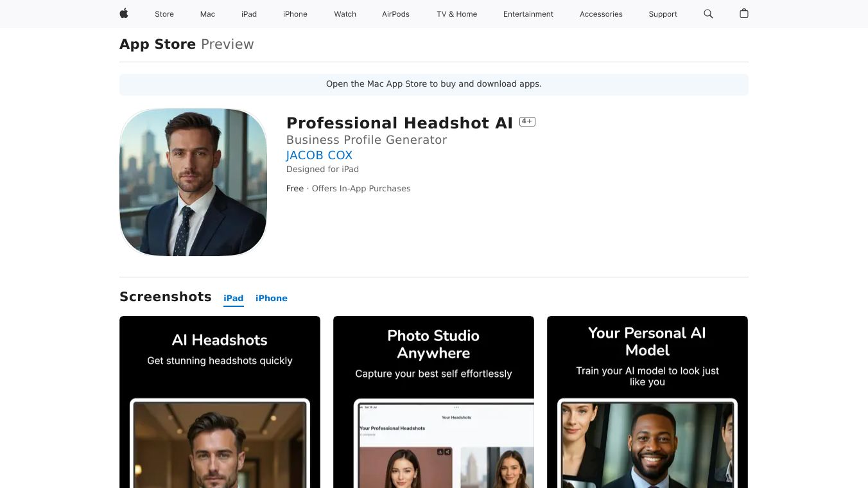
Task: Click the Professional Headshot AI title
Action: pyautogui.click(x=399, y=123)
